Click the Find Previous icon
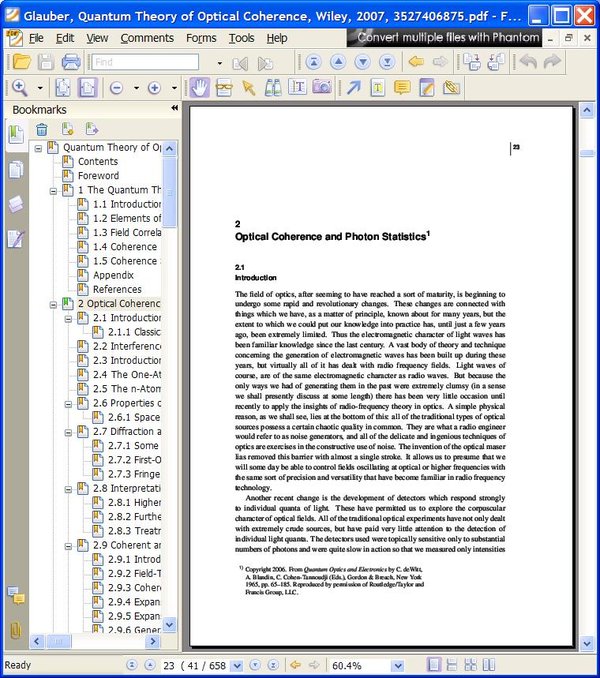600x678 pixels. click(240, 64)
